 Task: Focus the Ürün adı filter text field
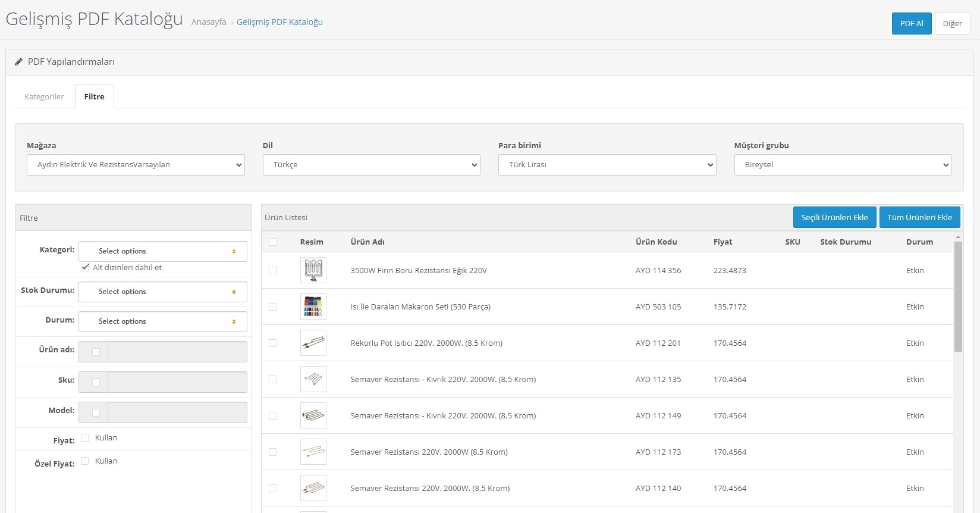[x=177, y=352]
